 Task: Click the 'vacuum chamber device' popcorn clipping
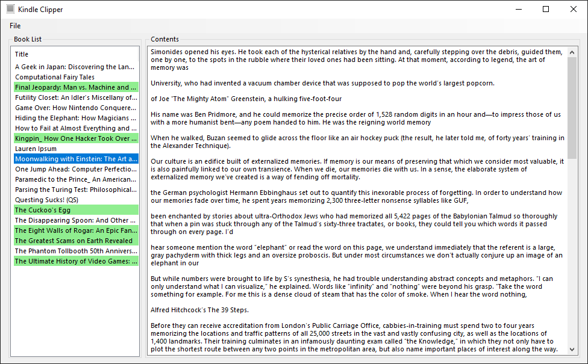click(322, 83)
